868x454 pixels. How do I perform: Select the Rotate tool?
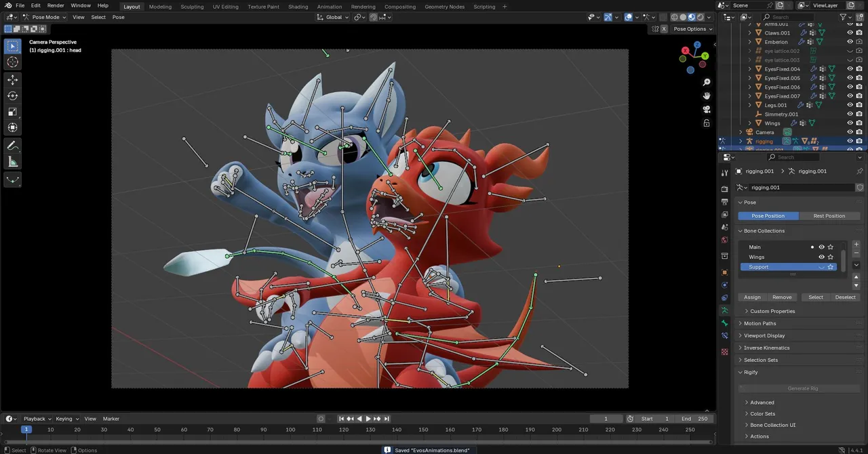pyautogui.click(x=13, y=96)
